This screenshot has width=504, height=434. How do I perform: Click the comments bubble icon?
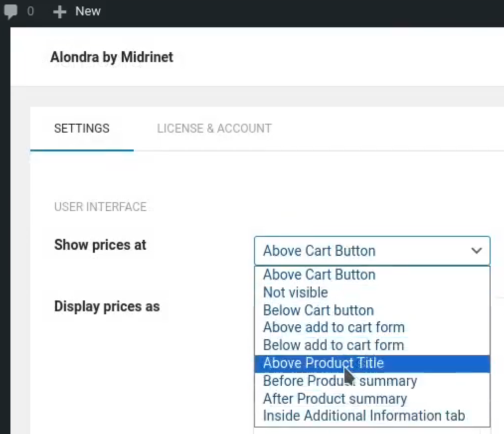click(x=10, y=11)
